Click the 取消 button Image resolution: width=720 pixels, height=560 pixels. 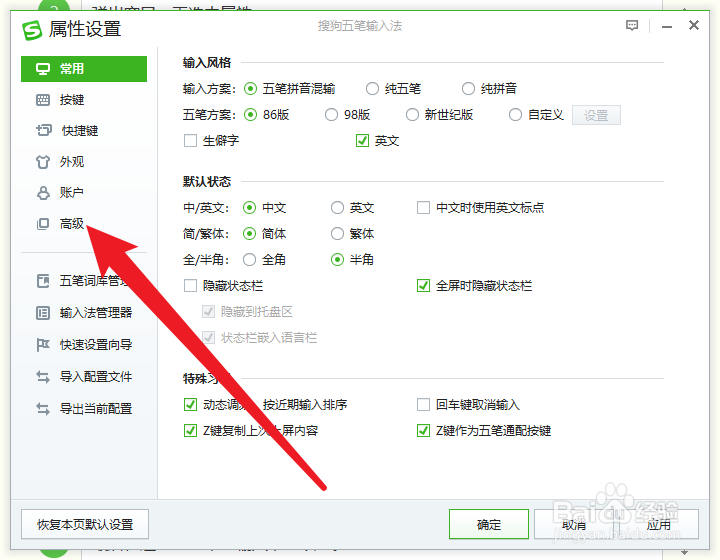tap(574, 524)
